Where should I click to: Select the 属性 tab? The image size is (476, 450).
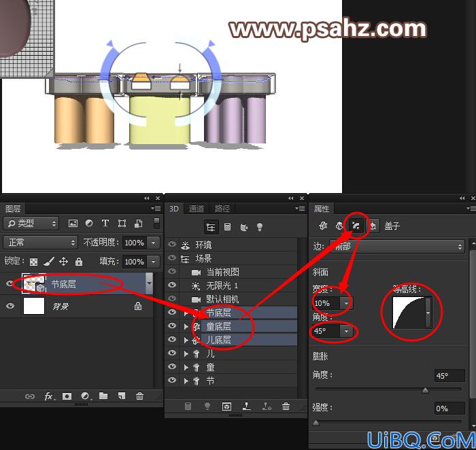click(322, 209)
